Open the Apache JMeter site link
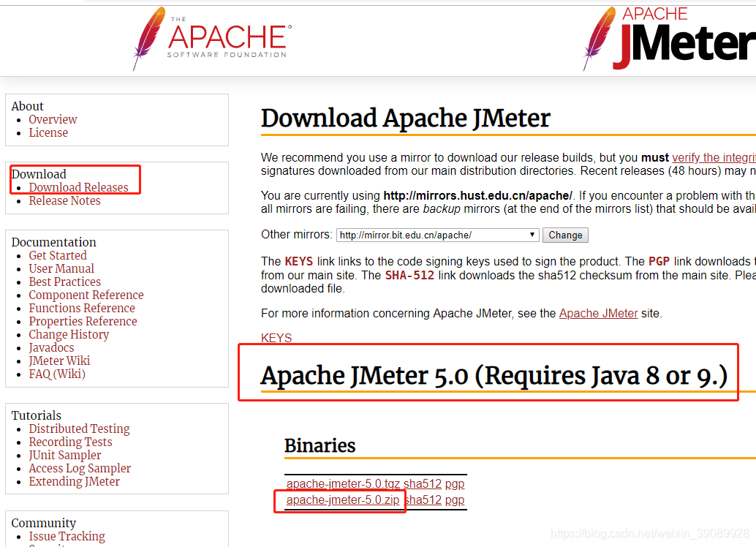The width and height of the screenshot is (756, 547). coord(598,314)
